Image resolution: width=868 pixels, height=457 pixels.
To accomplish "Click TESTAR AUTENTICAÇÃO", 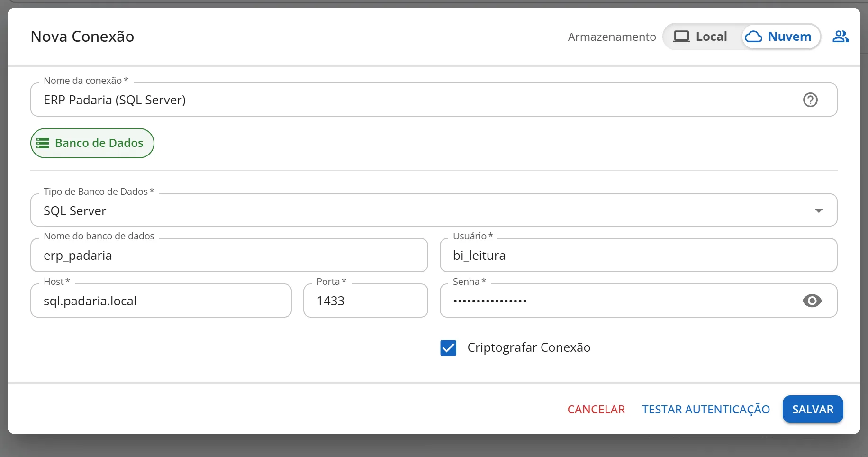I will click(x=706, y=409).
